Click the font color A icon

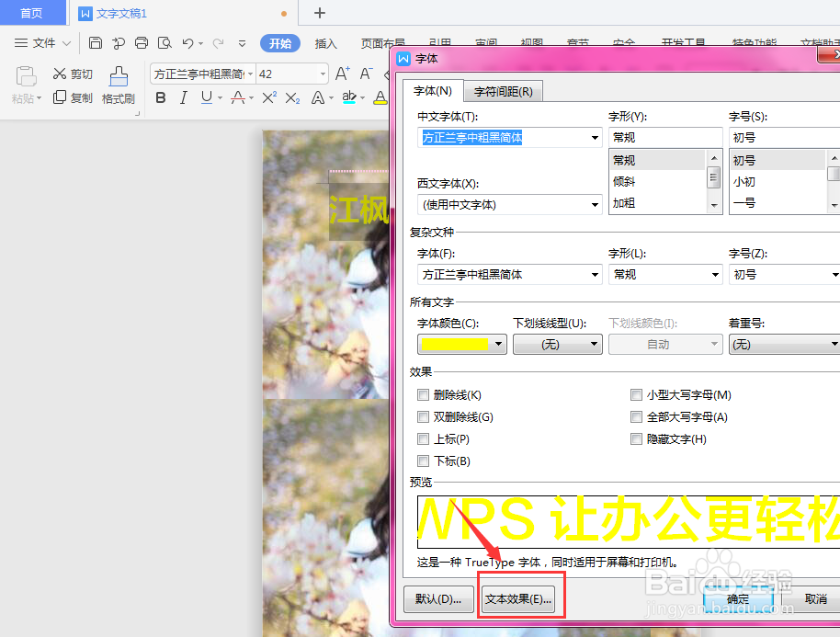tap(380, 97)
